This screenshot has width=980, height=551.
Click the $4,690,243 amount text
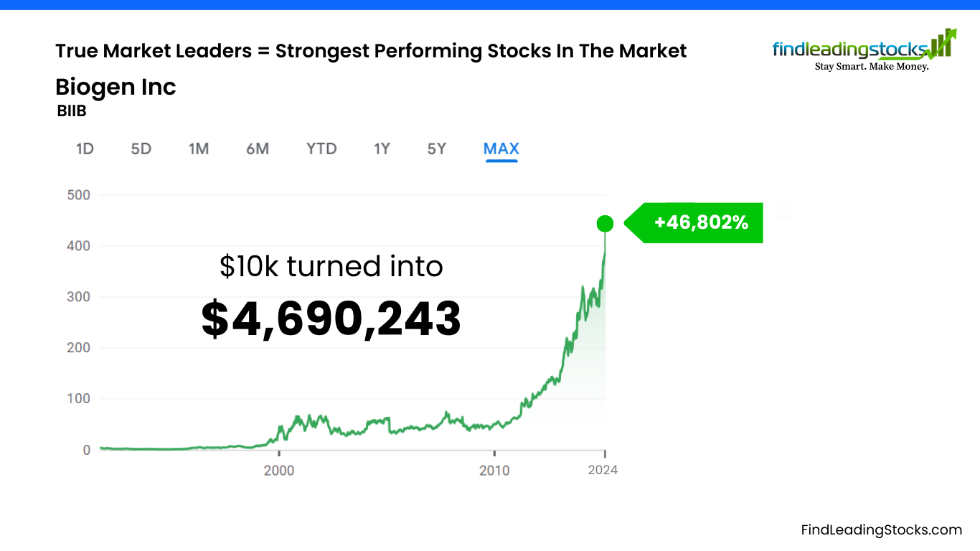(331, 319)
